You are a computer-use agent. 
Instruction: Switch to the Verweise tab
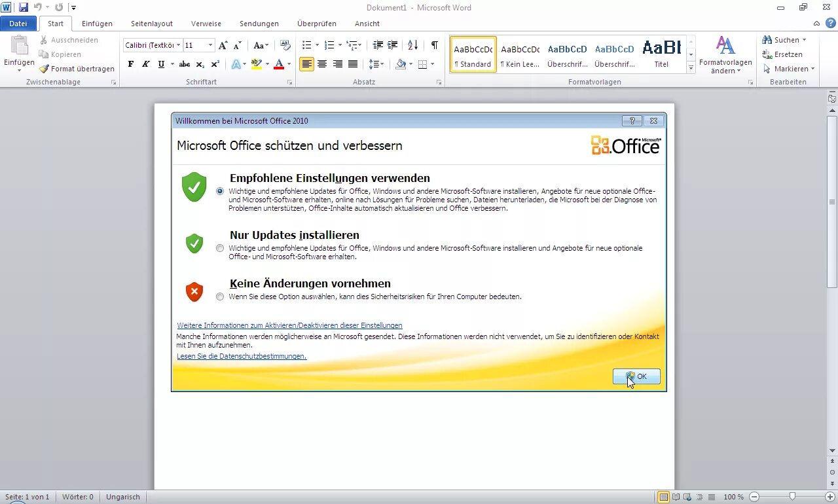pyautogui.click(x=206, y=24)
